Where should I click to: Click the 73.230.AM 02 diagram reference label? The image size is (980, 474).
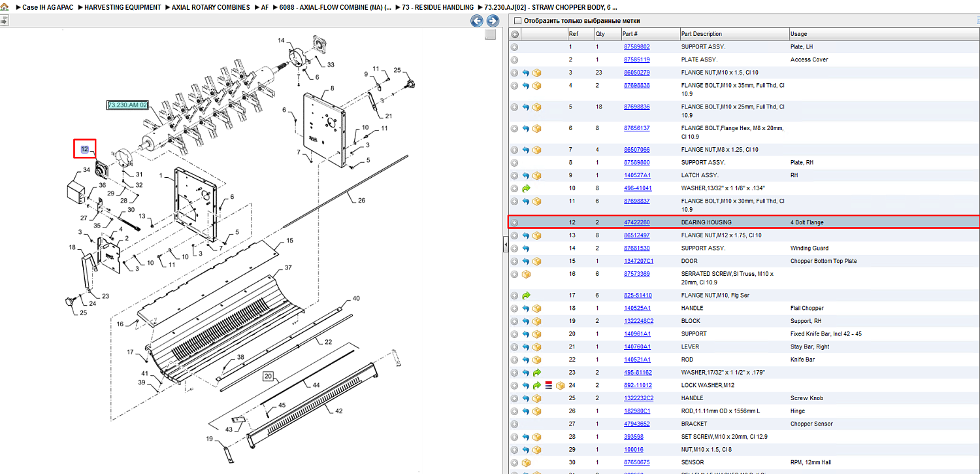(128, 105)
